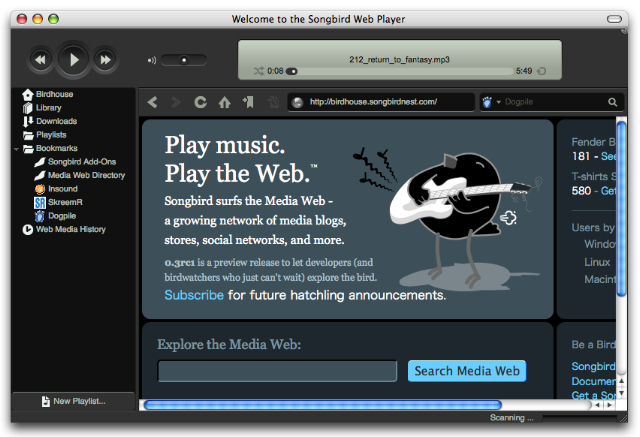Click the window toolbar toggle pill button
Viewport: 640px width, 437px height.
click(x=614, y=19)
